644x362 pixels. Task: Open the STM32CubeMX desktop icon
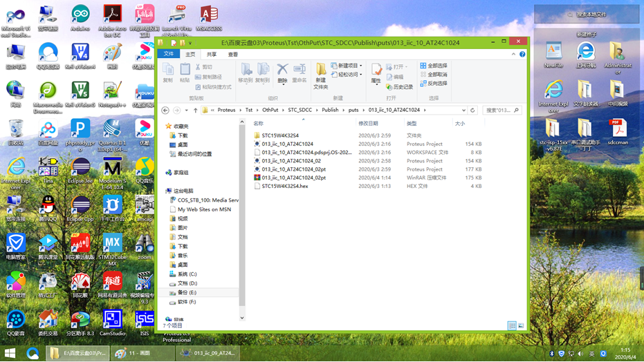pos(112,249)
